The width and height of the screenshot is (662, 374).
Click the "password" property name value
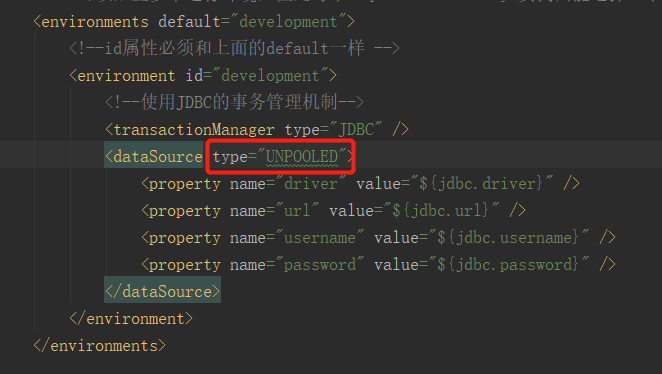tap(320, 265)
